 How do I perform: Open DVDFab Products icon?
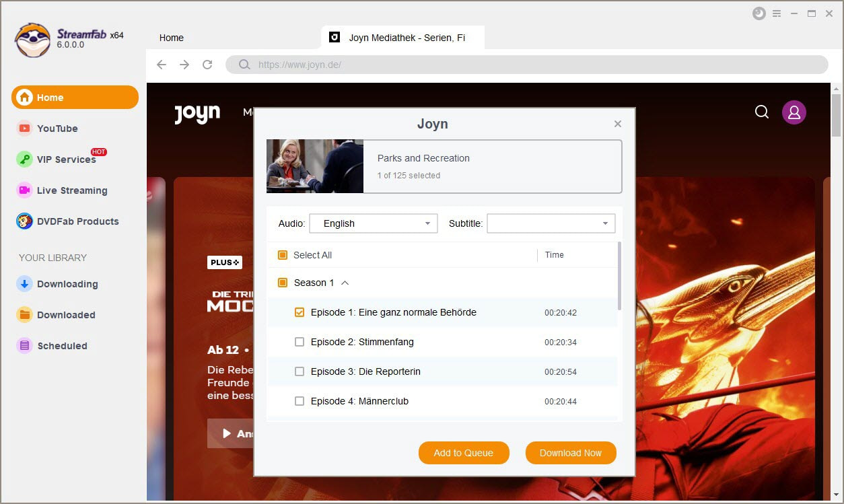point(25,221)
